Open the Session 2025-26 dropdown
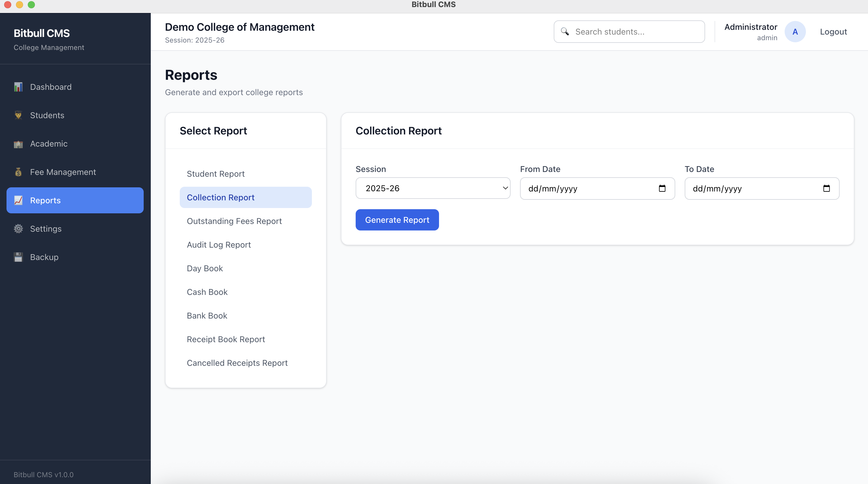 pos(433,188)
